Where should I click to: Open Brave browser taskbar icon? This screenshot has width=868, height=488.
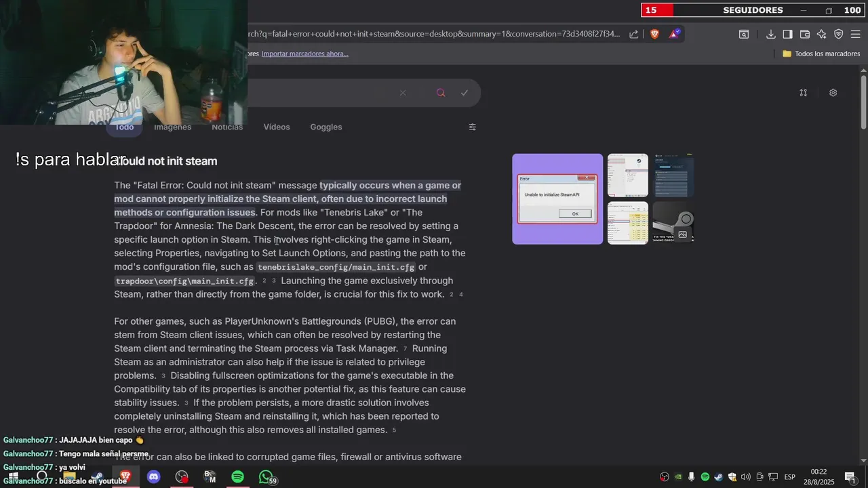[x=125, y=477]
